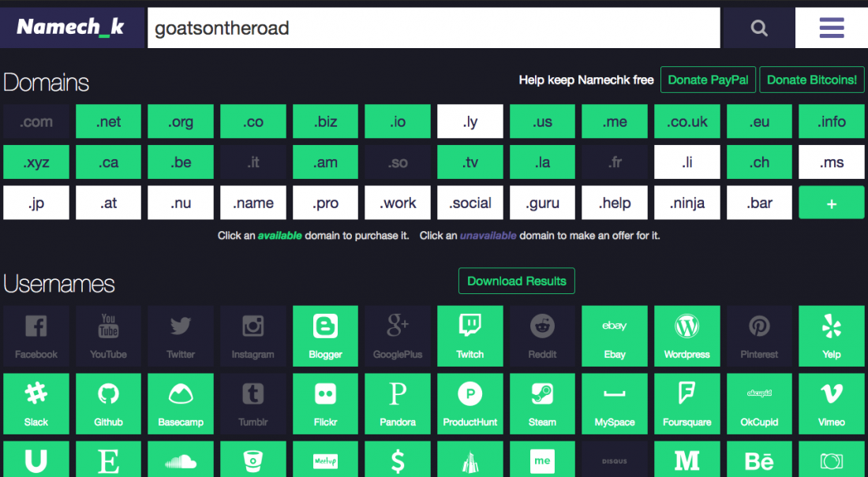868x477 pixels.
Task: Claim the Foursquare username
Action: 687,404
